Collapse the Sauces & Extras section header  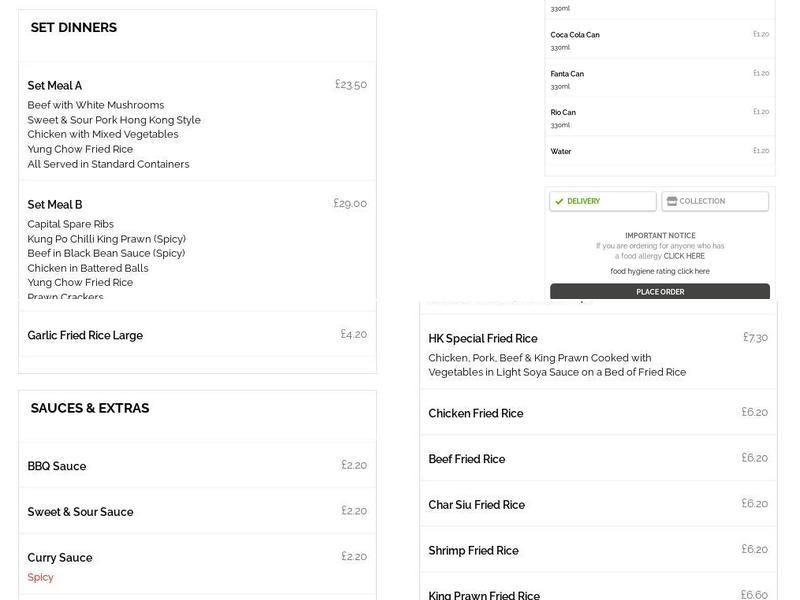pos(197,408)
